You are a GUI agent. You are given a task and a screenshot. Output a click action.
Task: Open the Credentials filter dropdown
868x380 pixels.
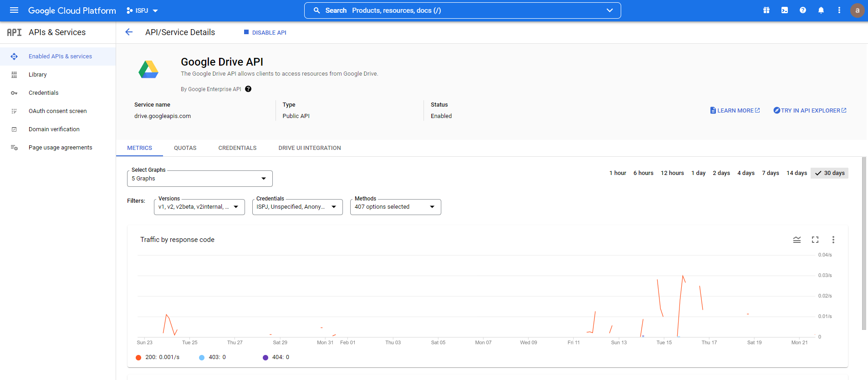[x=297, y=207]
